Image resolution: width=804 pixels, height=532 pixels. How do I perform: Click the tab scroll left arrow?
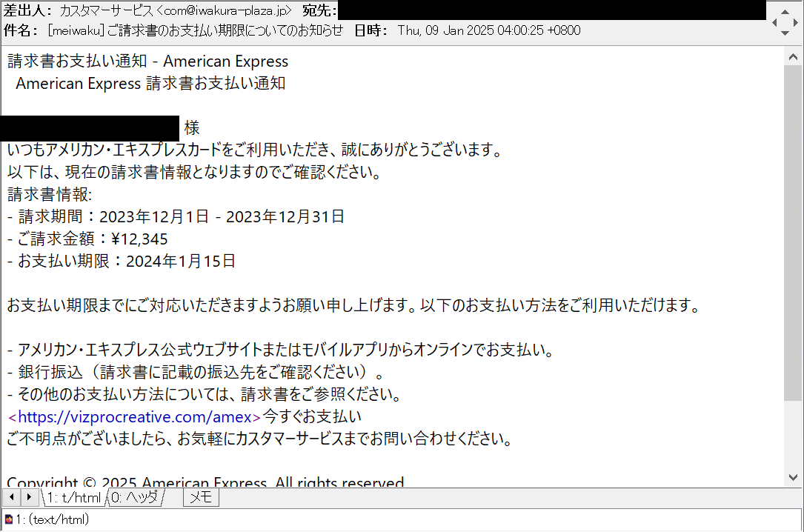pos(11,497)
